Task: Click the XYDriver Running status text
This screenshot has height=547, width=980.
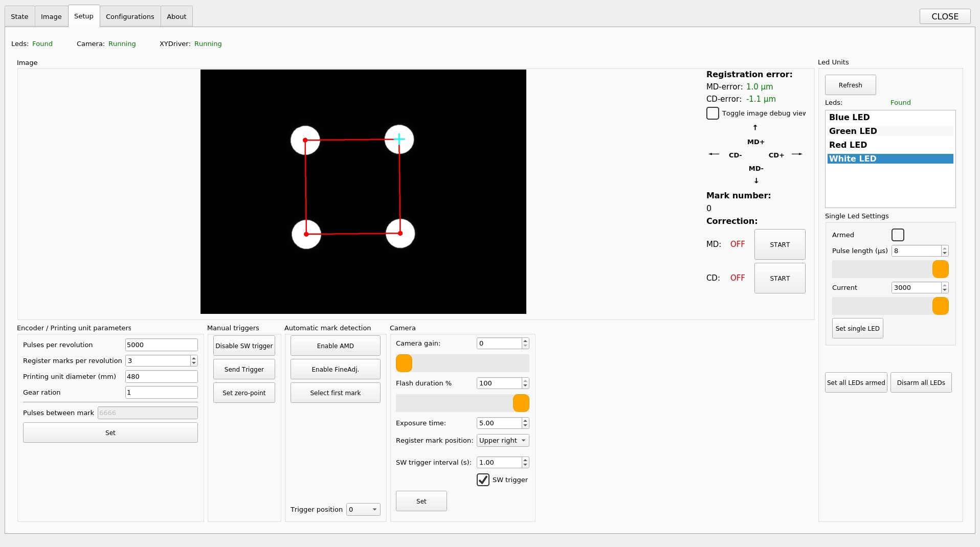Action: click(208, 44)
